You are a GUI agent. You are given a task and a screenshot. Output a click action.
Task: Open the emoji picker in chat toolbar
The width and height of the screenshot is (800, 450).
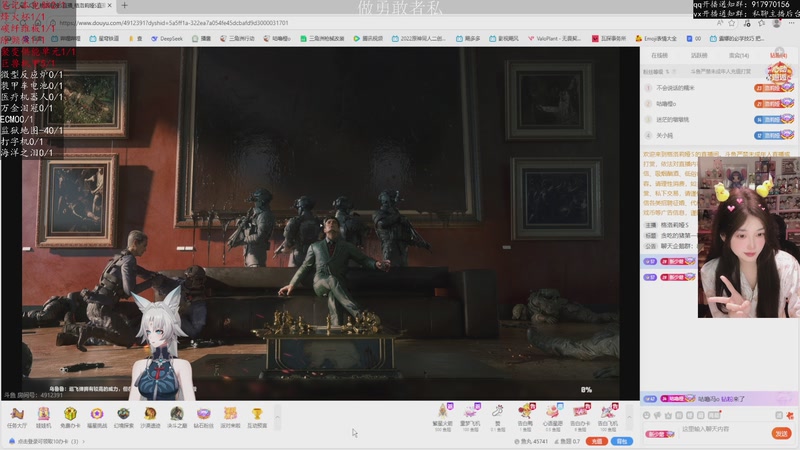(647, 415)
